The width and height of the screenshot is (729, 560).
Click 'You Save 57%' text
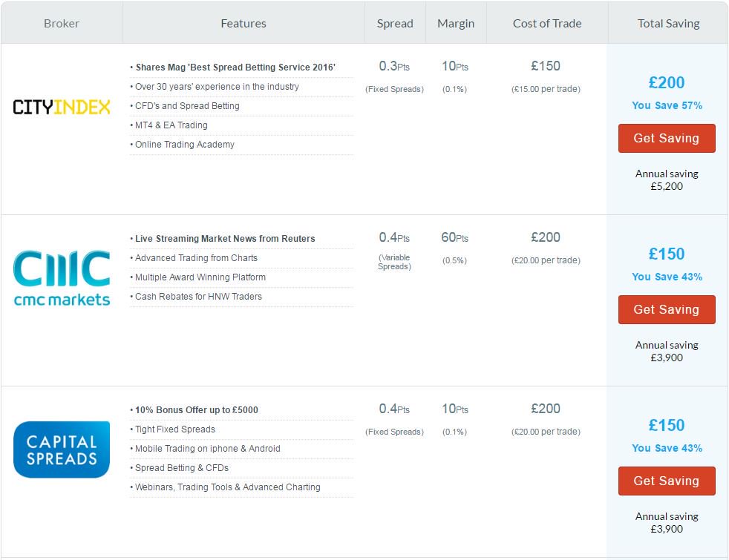point(667,105)
